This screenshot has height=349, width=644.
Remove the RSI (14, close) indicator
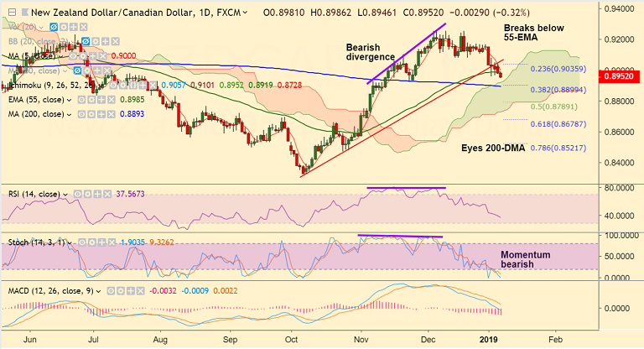[x=107, y=194]
